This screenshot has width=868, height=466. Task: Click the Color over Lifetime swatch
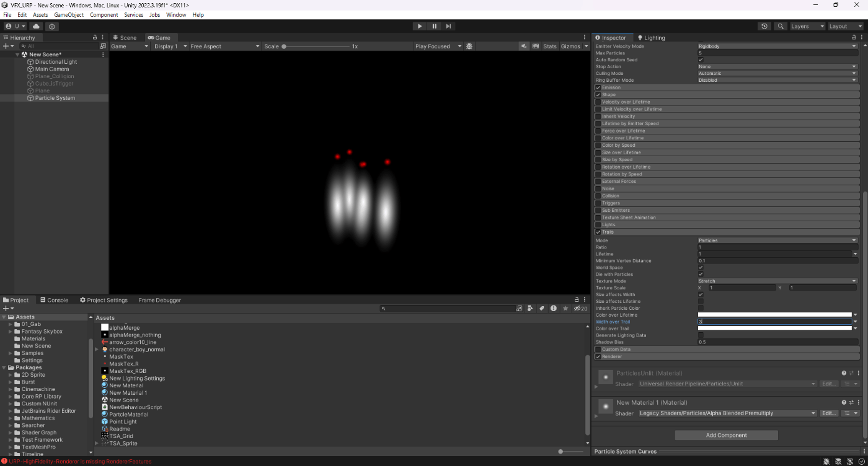click(x=774, y=315)
